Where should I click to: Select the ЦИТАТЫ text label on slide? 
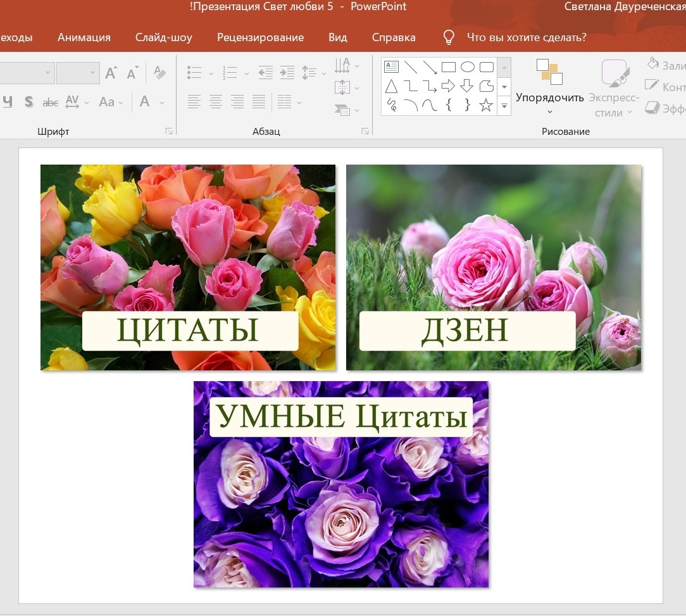[x=190, y=330]
